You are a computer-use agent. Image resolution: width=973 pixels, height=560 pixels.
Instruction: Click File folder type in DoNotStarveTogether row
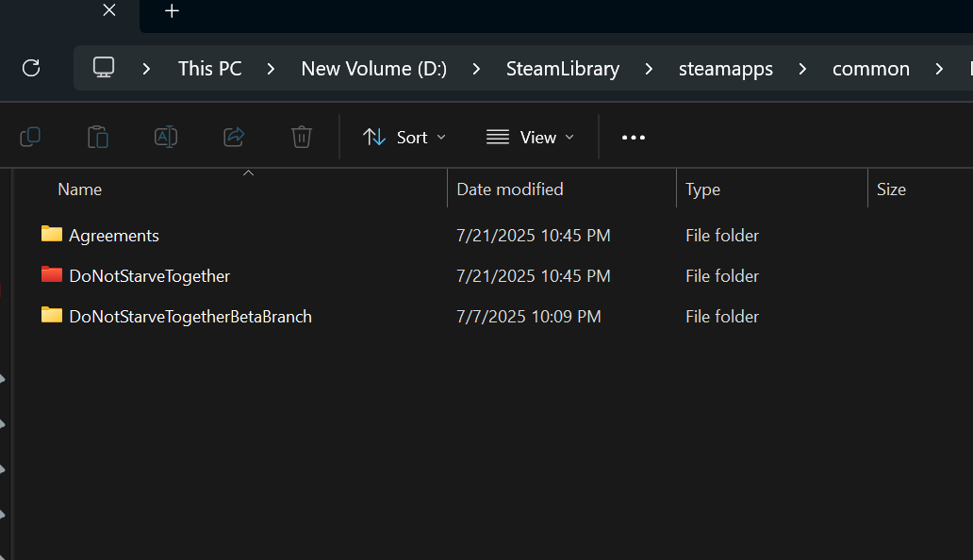722,276
